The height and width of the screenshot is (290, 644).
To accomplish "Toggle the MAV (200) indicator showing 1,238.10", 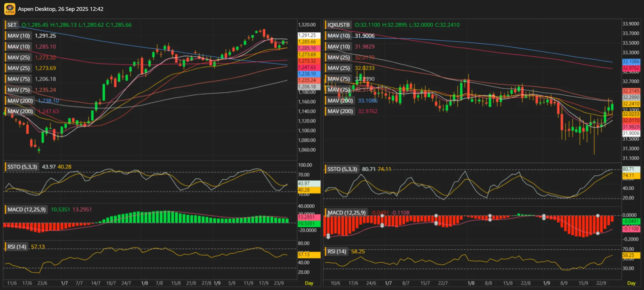I will coord(20,101).
